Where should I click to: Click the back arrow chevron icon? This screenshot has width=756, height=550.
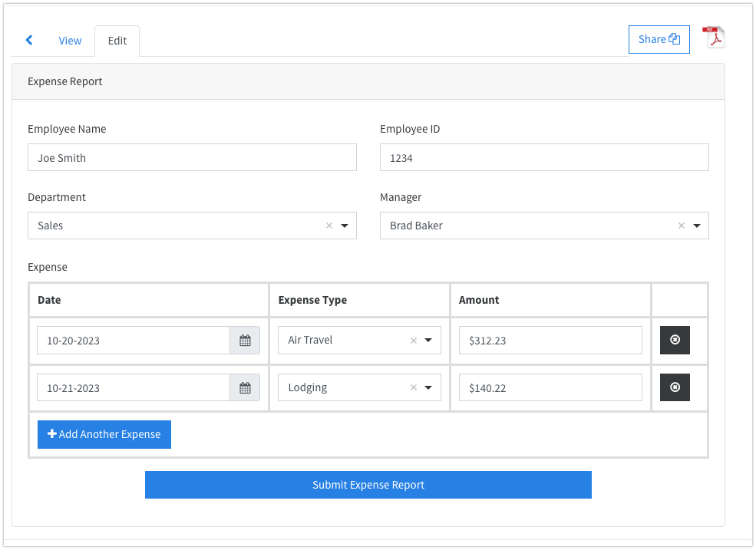pos(29,41)
